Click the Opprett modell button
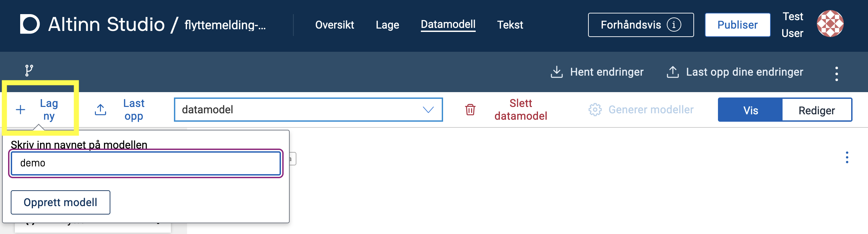This screenshot has width=868, height=234. (60, 202)
